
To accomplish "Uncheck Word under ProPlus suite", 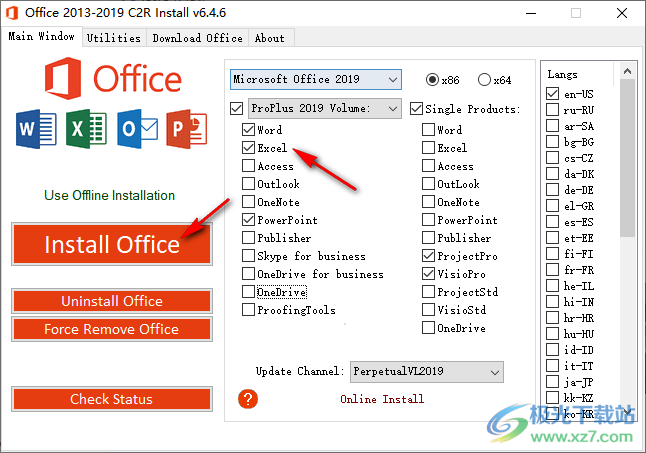I will pos(248,130).
